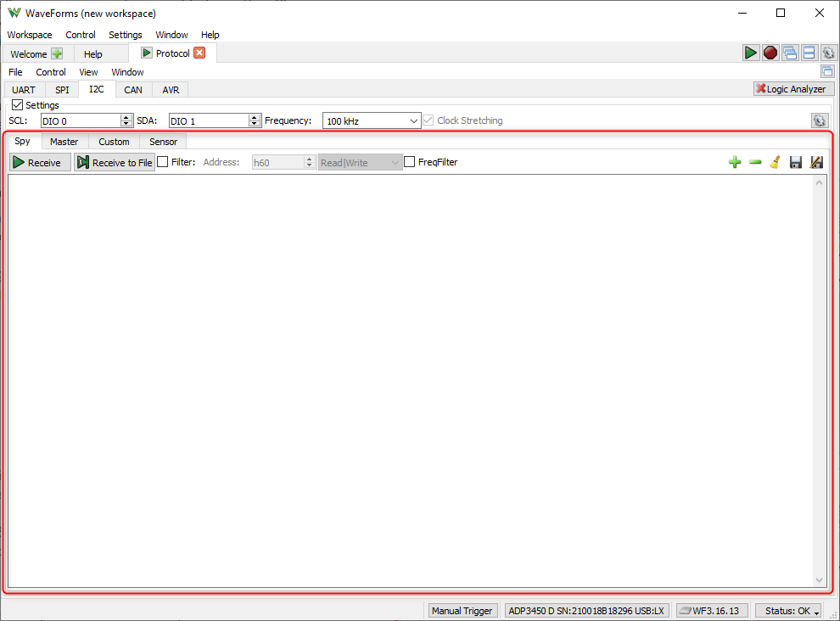The height and width of the screenshot is (621, 840).
Task: Step up the SCL DIO spinner arrow
Action: coord(126,117)
